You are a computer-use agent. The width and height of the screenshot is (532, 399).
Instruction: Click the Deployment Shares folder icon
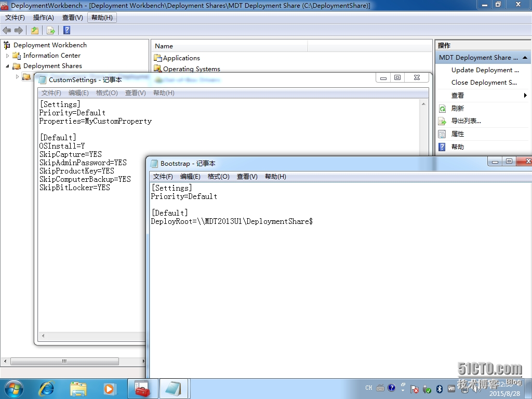(17, 66)
